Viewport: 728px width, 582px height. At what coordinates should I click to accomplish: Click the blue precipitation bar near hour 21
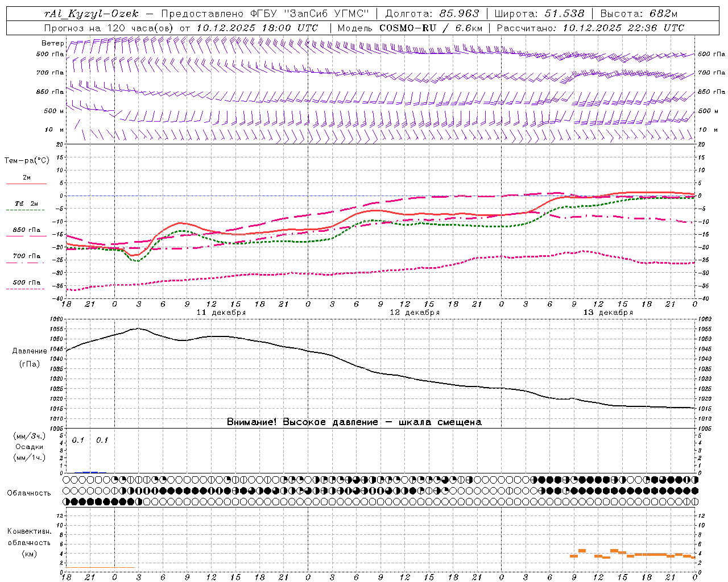point(90,472)
